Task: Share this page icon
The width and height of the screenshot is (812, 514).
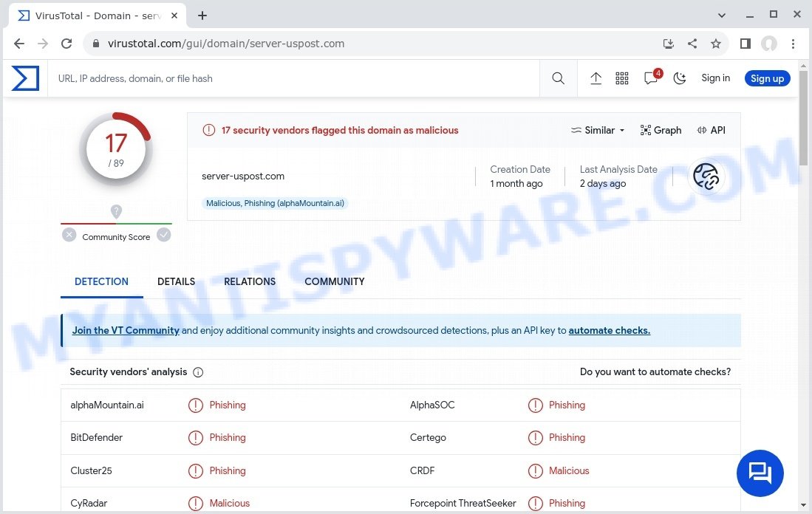Action: pyautogui.click(x=692, y=44)
